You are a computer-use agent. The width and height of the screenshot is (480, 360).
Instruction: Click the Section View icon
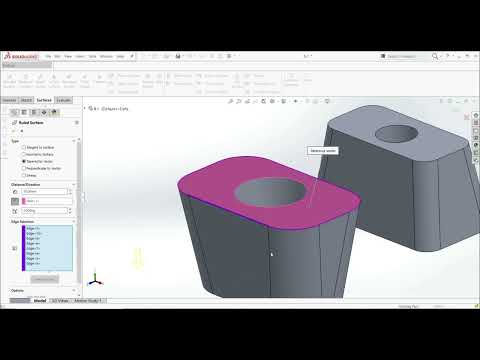pos(255,101)
